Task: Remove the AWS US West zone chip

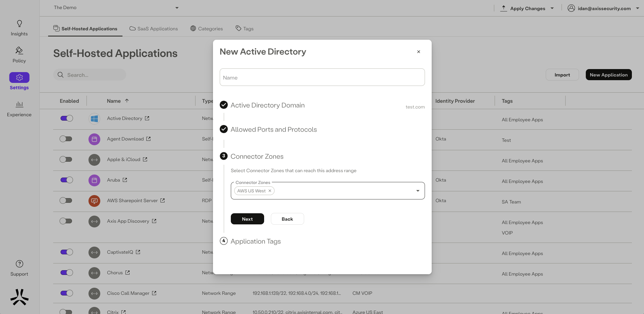Action: coord(270,191)
